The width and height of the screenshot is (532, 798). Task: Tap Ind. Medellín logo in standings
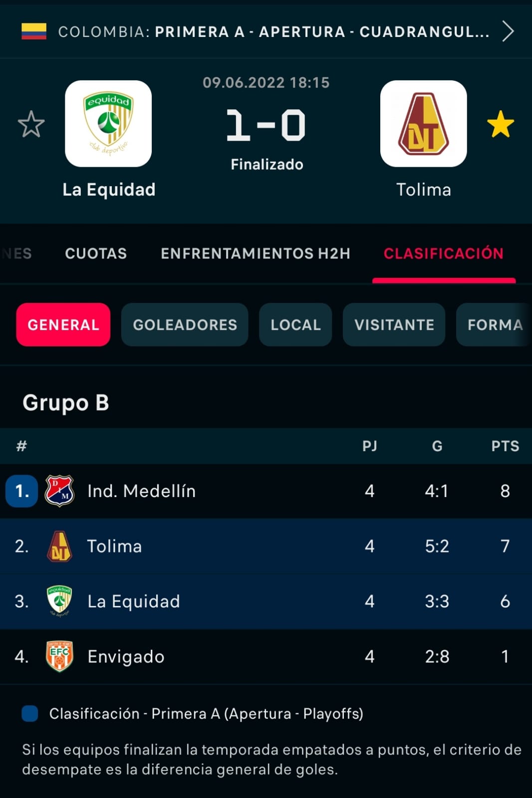(x=60, y=491)
